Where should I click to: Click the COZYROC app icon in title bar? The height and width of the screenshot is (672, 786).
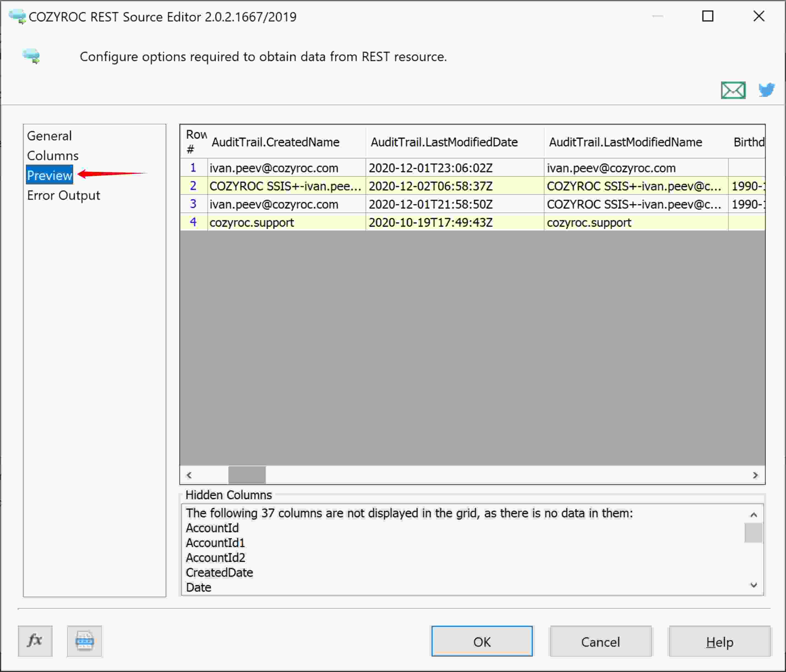click(17, 17)
